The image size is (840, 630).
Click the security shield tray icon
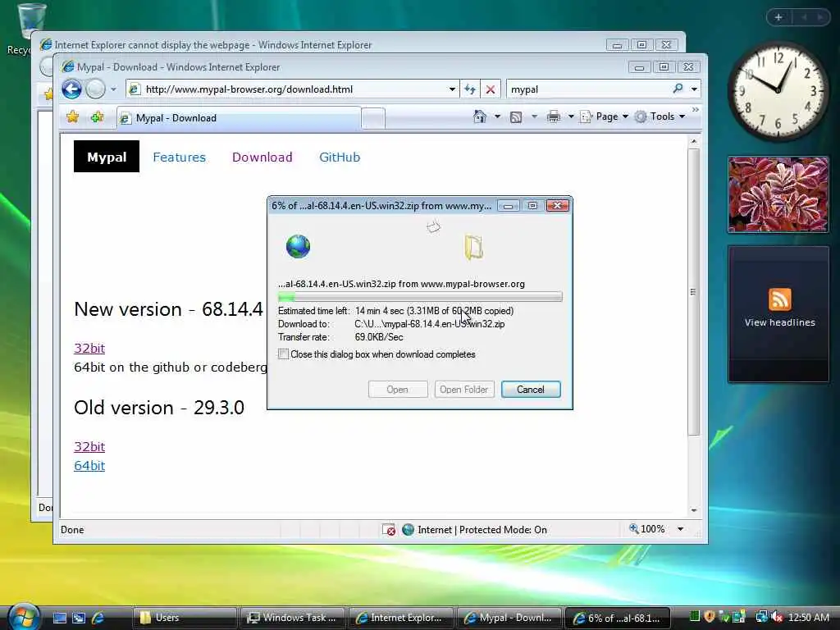tap(710, 617)
